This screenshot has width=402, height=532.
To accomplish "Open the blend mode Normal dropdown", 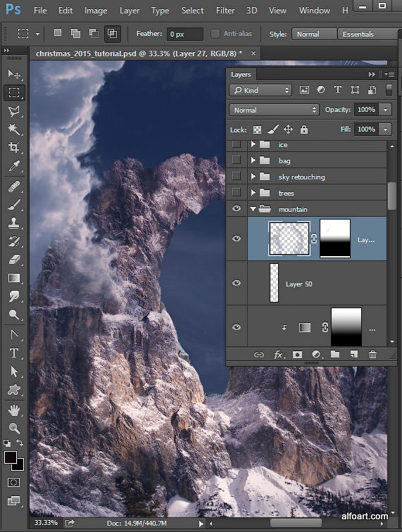I will coord(274,110).
